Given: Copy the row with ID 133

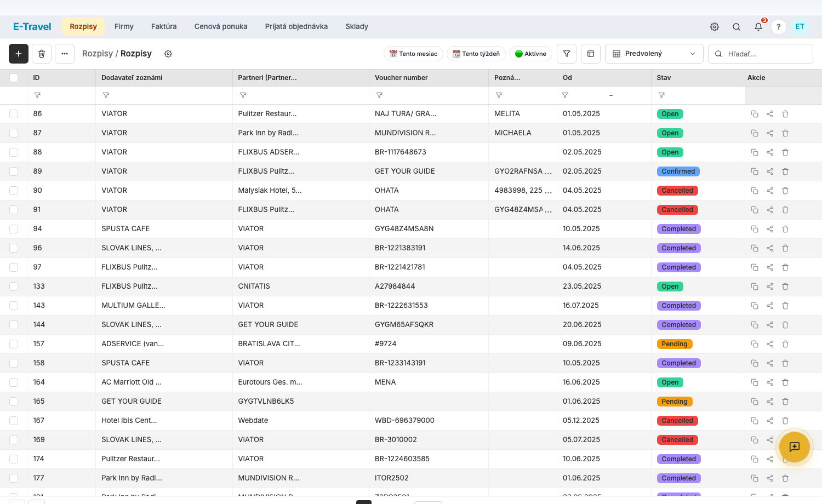Looking at the screenshot, I should (x=755, y=287).
